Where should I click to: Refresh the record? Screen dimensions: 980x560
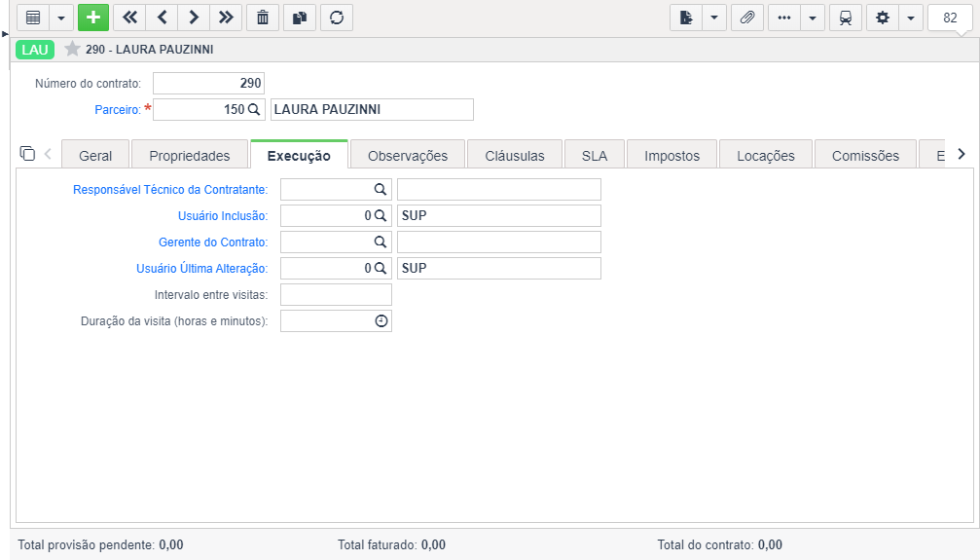(337, 18)
